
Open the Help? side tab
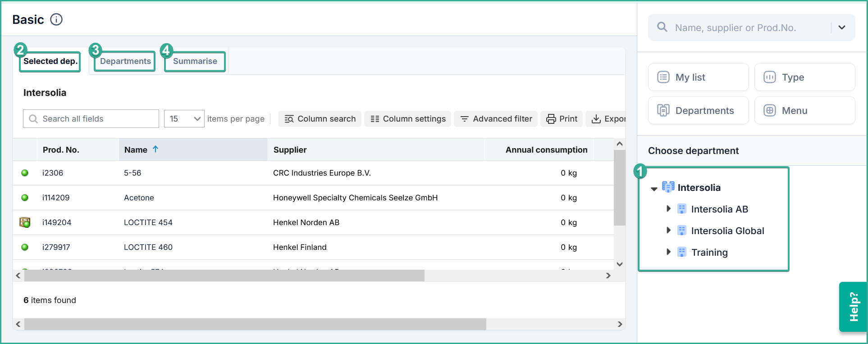coord(853,307)
